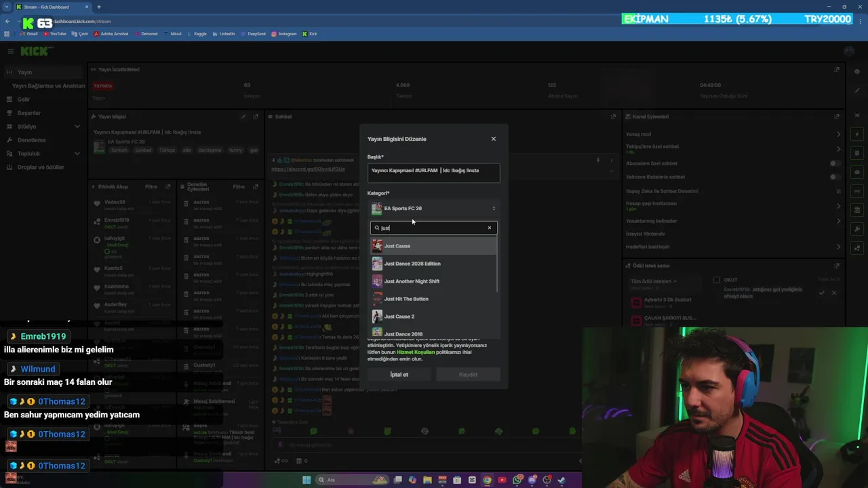Edit the Başlık title text field
The height and width of the screenshot is (488, 868).
click(x=434, y=173)
